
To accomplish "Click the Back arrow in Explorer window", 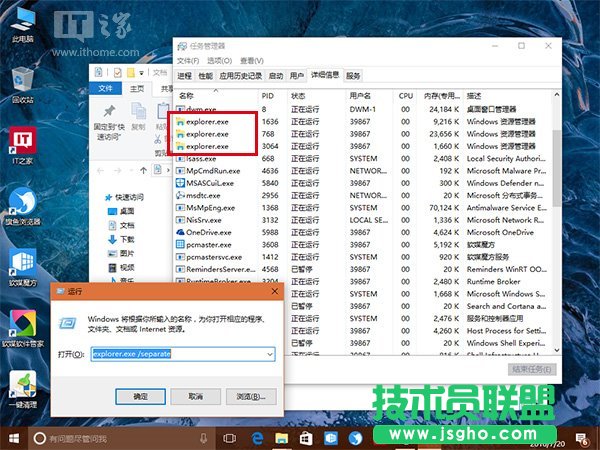I will pos(100,170).
